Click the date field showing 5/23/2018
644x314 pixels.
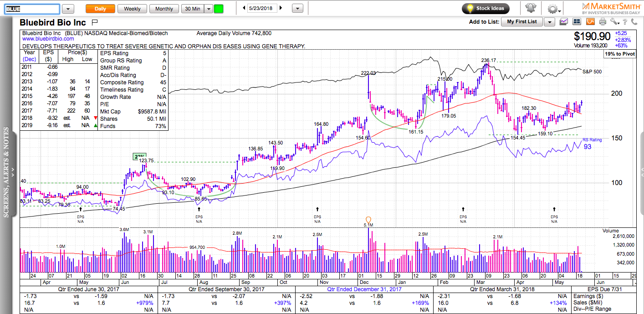coord(262,8)
